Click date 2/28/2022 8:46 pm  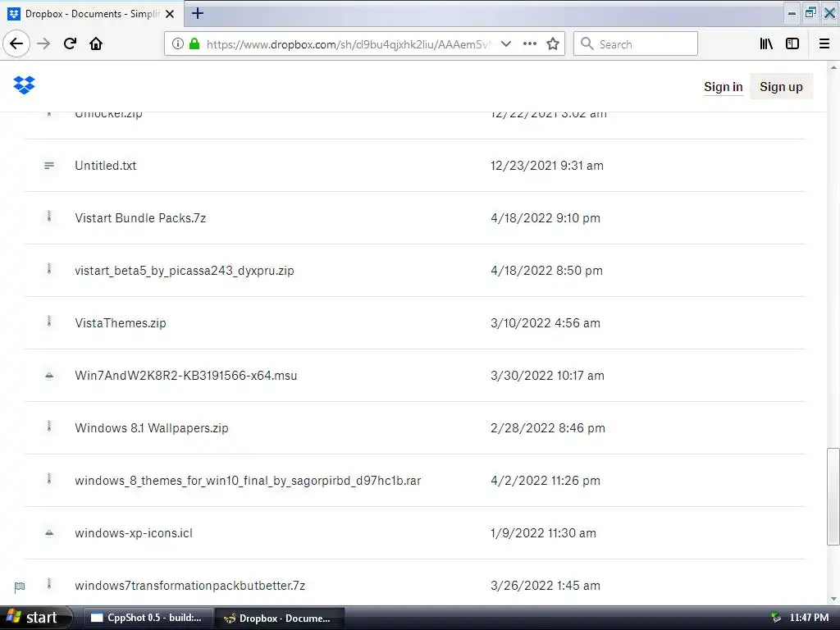click(547, 428)
